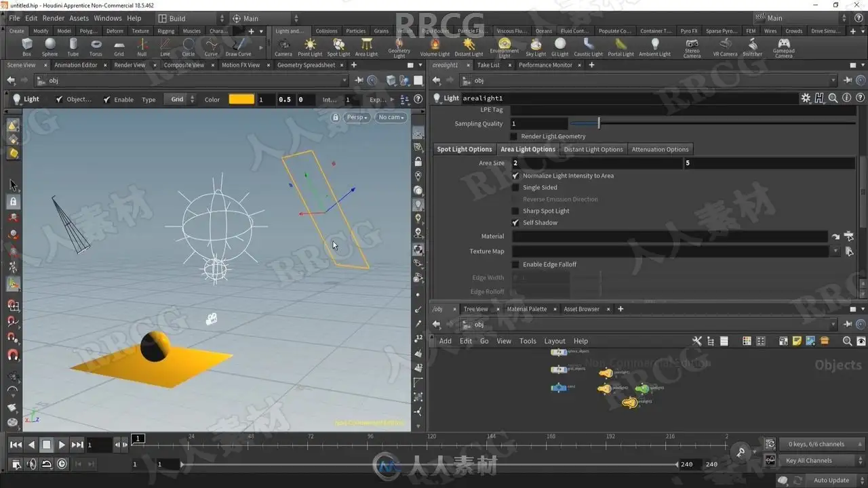Click the Torus shelf tool
Screen dimensions: 868x488
pyautogui.click(x=96, y=46)
